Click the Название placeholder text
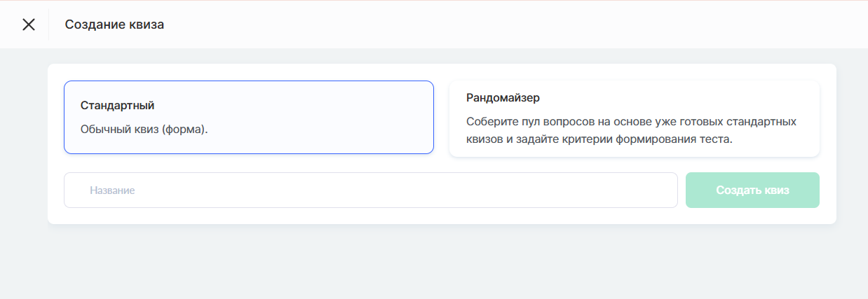This screenshot has width=868, height=299. click(x=112, y=190)
